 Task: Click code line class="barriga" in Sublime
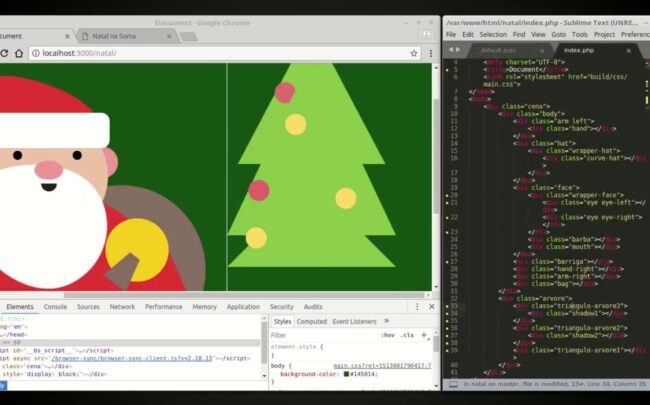pos(563,262)
